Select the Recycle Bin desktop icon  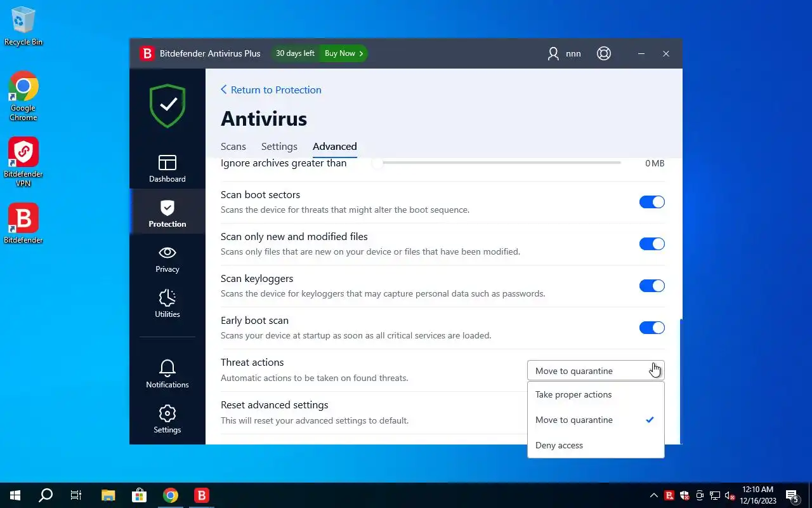[x=23, y=26]
